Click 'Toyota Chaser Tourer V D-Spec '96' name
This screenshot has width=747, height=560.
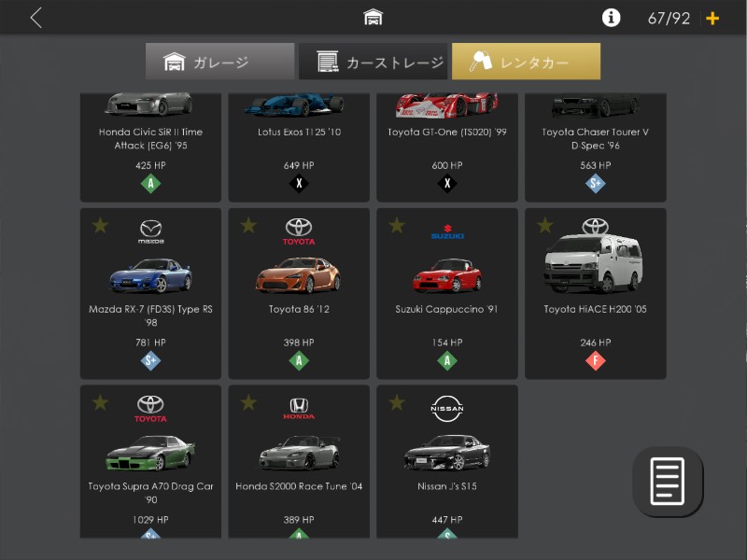coord(595,138)
